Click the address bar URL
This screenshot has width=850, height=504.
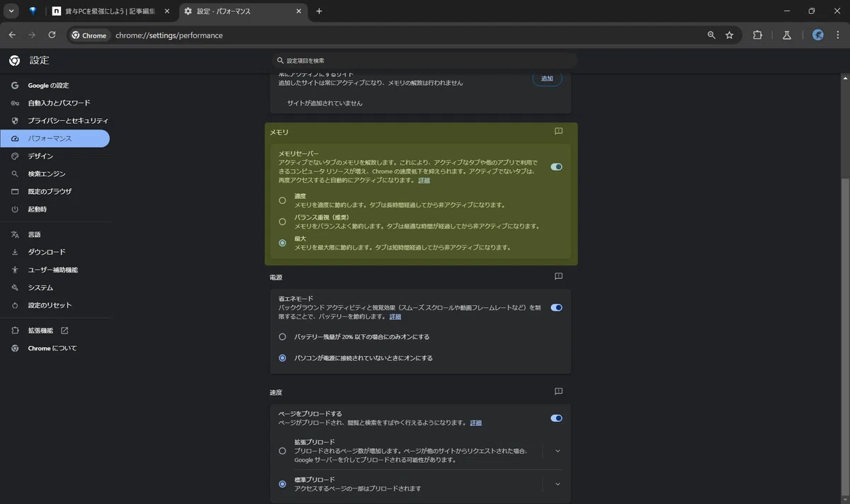(x=169, y=35)
